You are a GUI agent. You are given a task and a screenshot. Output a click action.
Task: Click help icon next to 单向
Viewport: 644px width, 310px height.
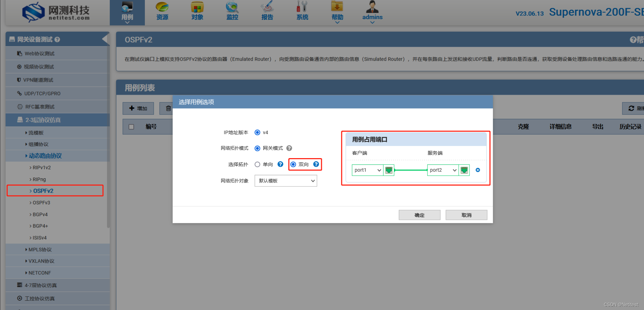pyautogui.click(x=280, y=164)
